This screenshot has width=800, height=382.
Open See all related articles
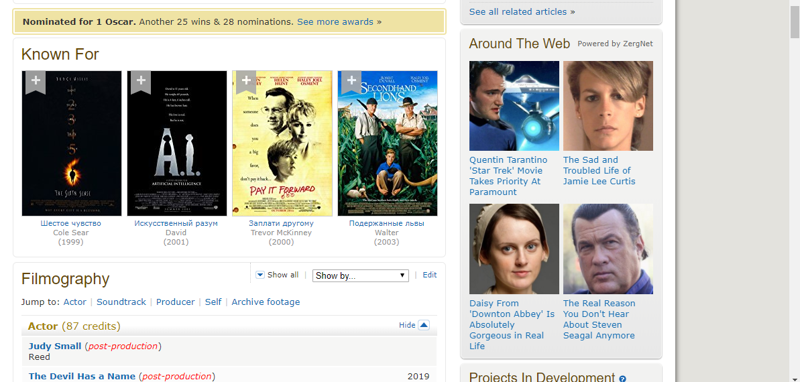518,11
